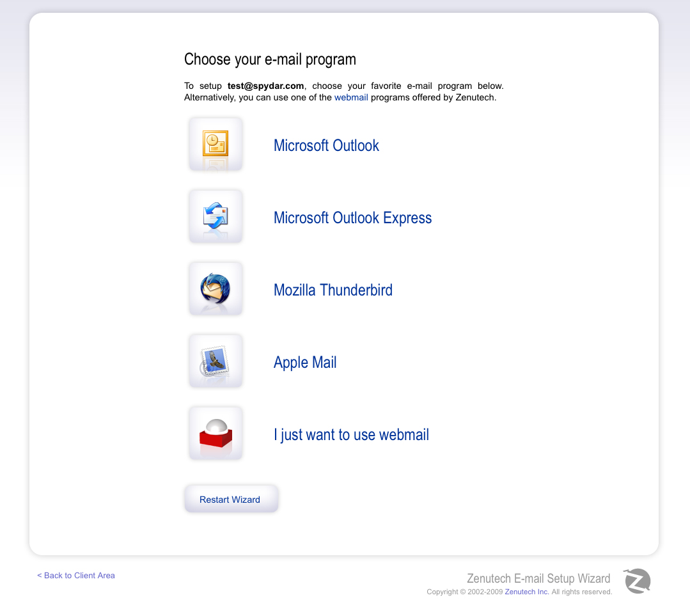Viewport: 690px width, 616px height.
Task: Click the 'Zenutech E-mail Setup Wizard' footer text
Action: (538, 578)
